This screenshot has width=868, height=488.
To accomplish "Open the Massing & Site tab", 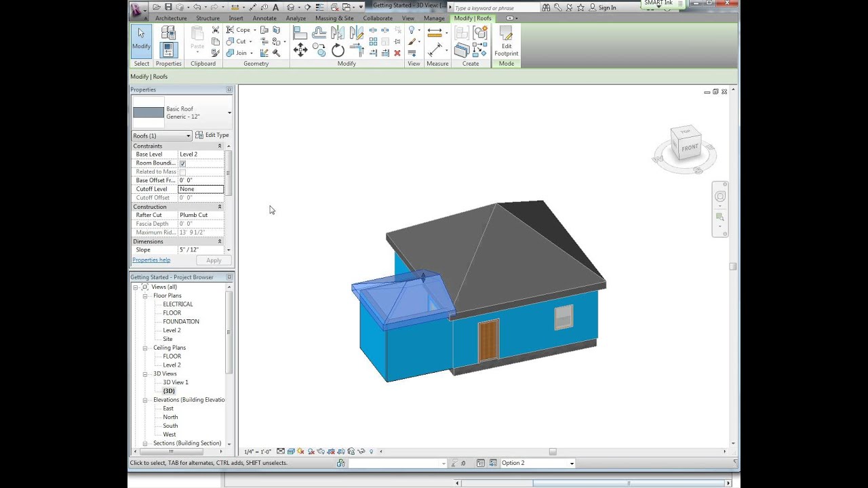I will click(x=334, y=18).
